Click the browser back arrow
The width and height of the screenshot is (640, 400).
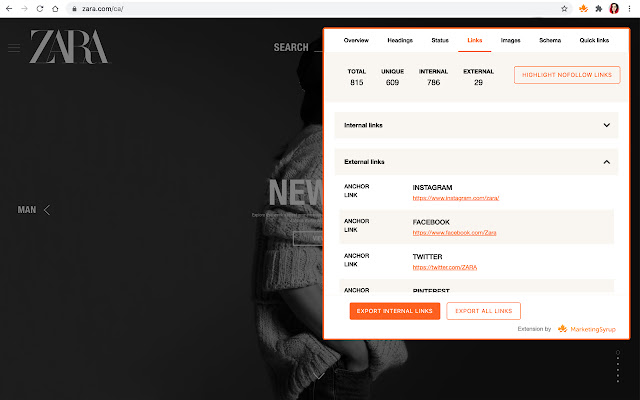pyautogui.click(x=9, y=9)
